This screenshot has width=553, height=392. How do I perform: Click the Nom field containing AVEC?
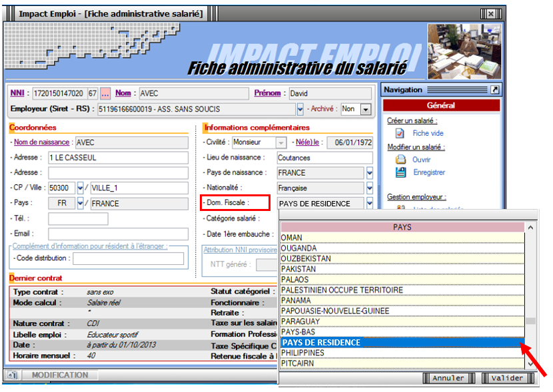[194, 93]
